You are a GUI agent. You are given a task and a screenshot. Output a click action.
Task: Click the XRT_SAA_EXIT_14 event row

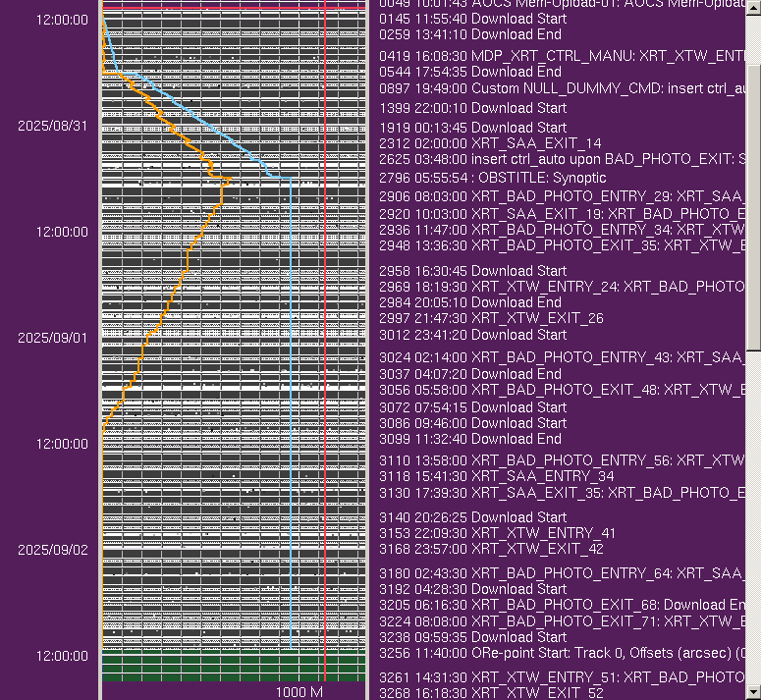click(490, 143)
